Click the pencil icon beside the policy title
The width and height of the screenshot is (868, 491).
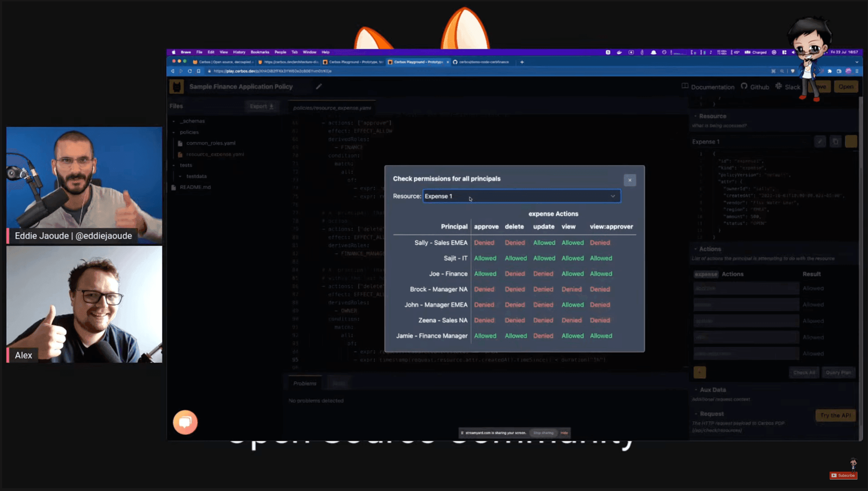(x=319, y=87)
